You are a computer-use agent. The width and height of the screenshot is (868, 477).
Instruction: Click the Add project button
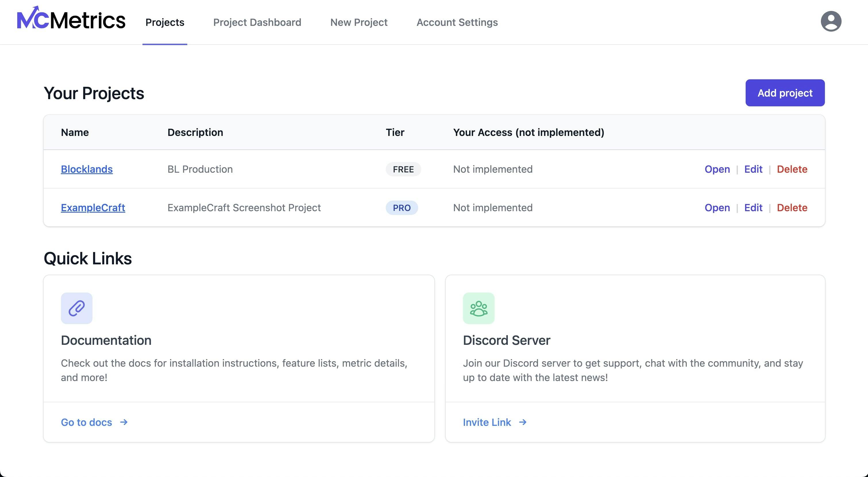click(785, 93)
